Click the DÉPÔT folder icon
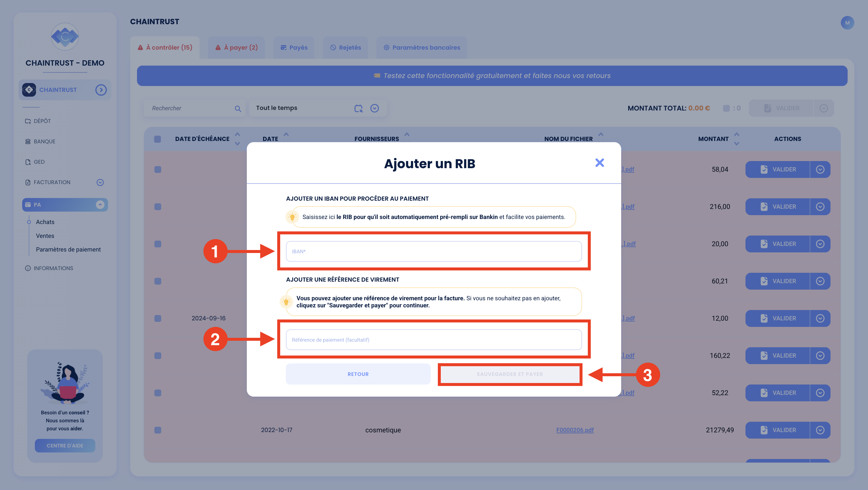868x490 pixels. point(28,121)
